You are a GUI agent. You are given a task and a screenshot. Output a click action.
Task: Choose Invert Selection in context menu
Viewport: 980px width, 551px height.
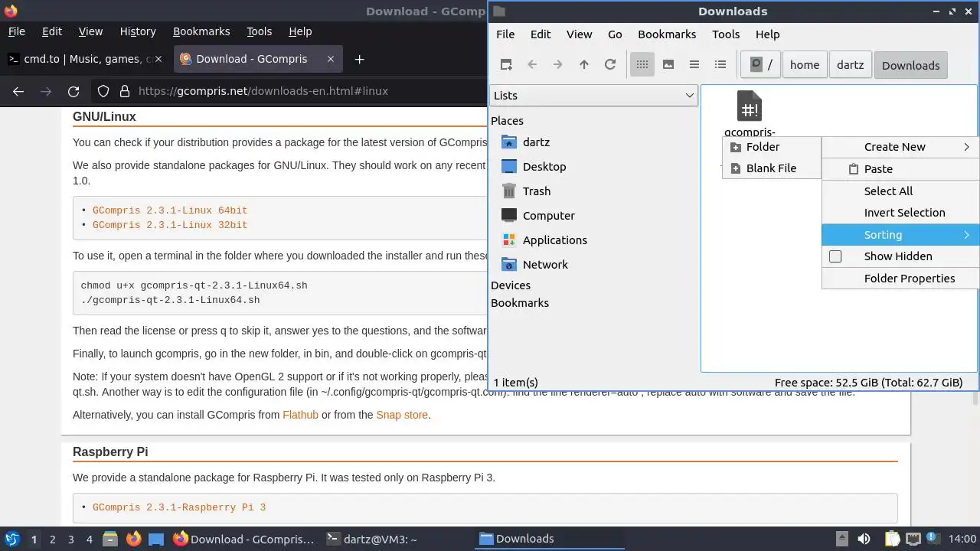point(900,213)
